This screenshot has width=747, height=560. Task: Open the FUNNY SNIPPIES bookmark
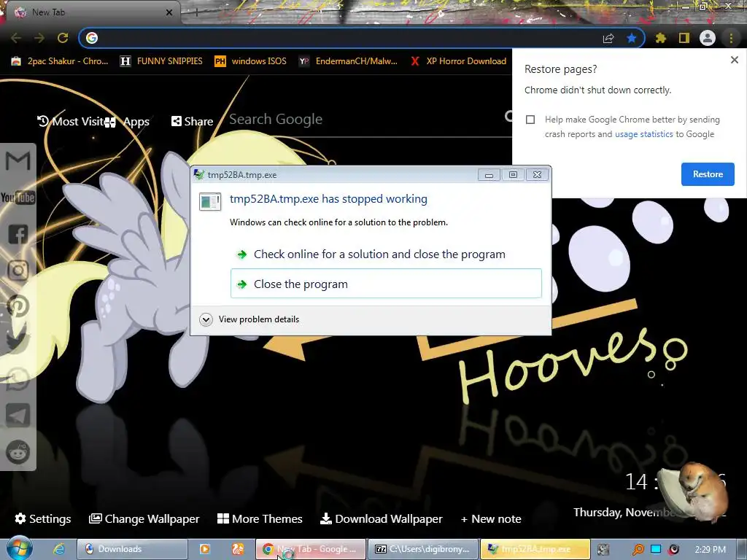(x=161, y=61)
